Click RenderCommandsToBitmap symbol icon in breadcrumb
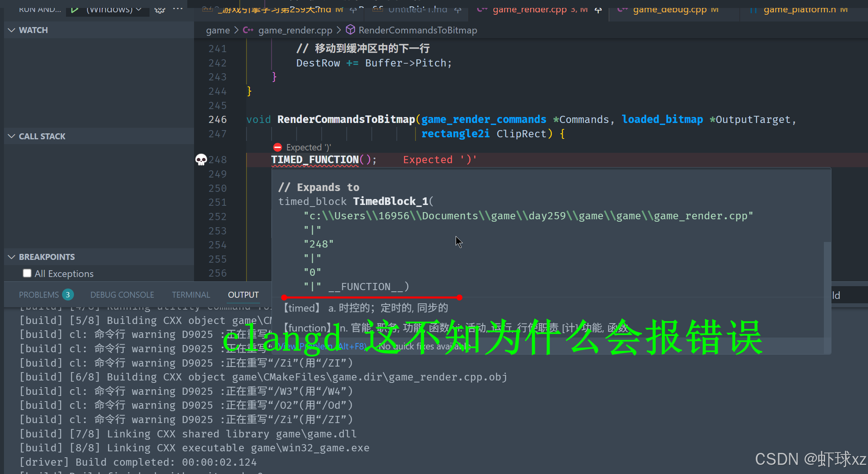The image size is (868, 474). click(x=350, y=30)
